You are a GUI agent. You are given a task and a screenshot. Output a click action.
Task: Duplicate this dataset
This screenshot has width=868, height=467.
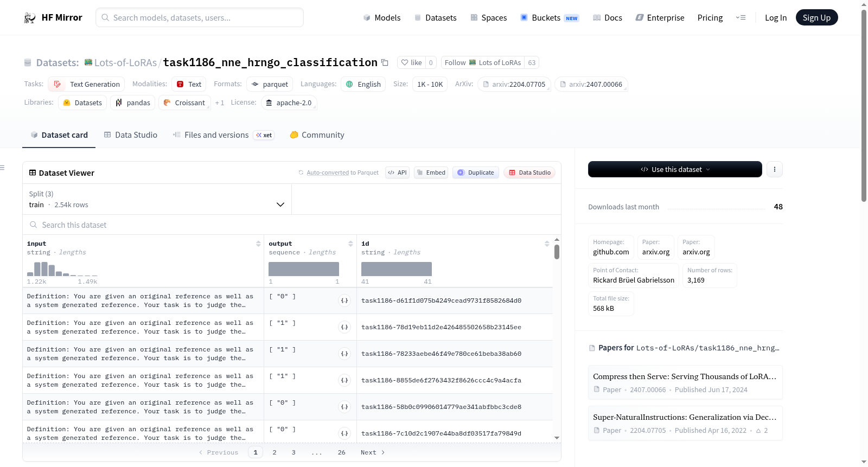pos(476,172)
